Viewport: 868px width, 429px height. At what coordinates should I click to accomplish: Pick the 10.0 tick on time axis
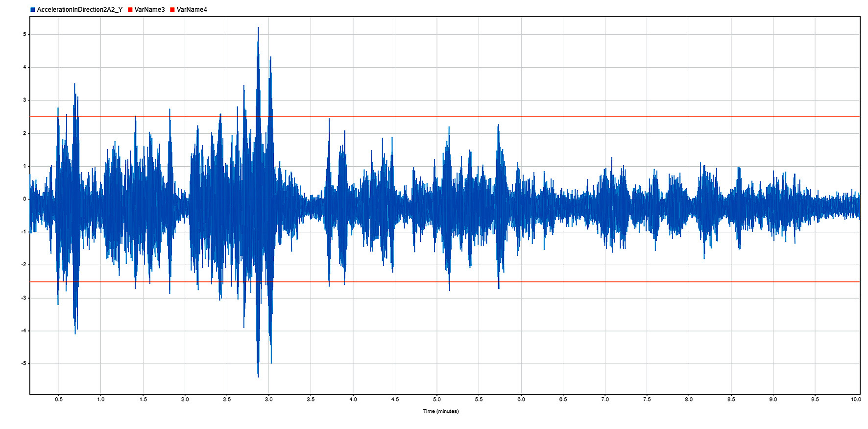[856, 400]
